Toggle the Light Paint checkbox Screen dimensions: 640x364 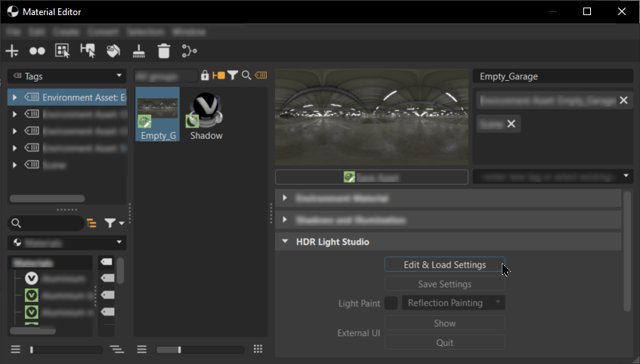point(391,303)
